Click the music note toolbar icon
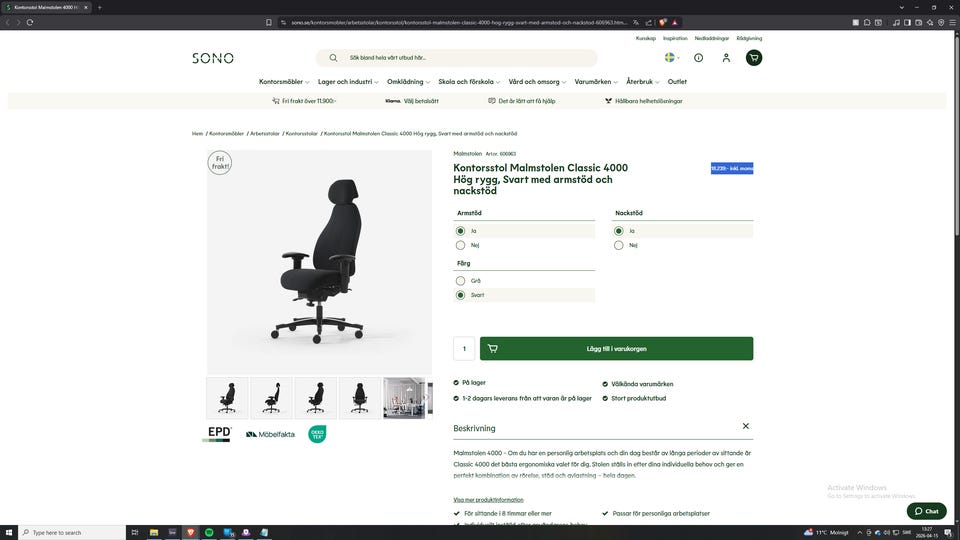 pyautogui.click(x=896, y=22)
